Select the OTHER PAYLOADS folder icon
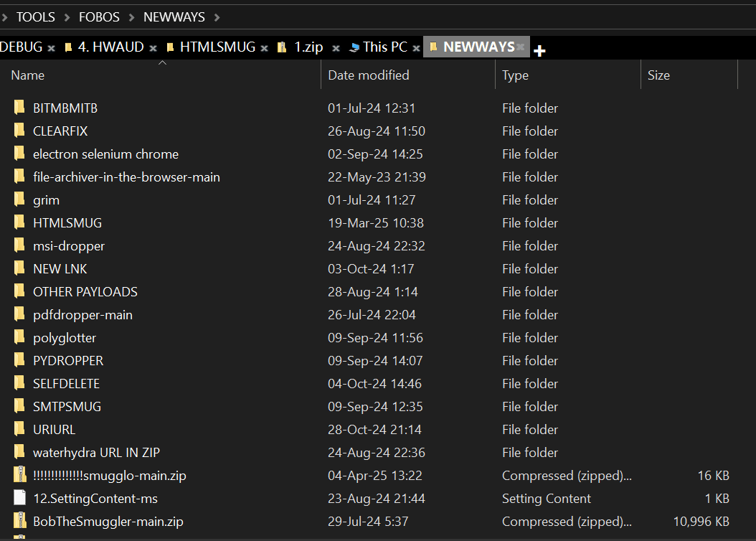 (x=19, y=291)
